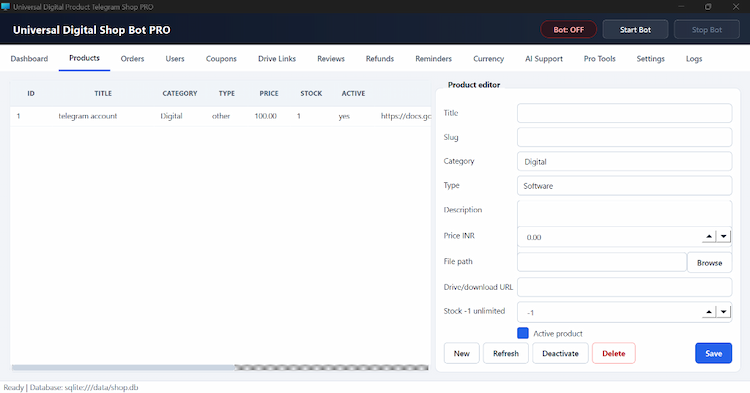Image resolution: width=750 pixels, height=393 pixels.
Task: Click the TYPE column header
Action: tap(227, 93)
